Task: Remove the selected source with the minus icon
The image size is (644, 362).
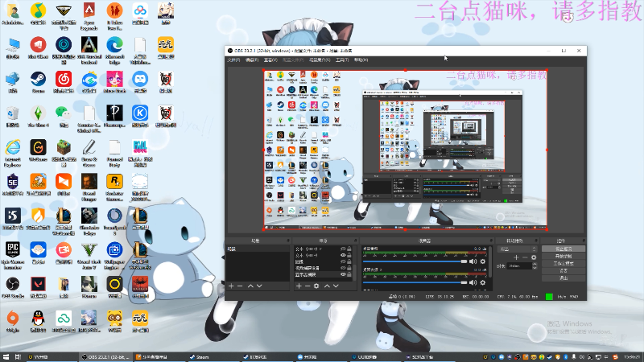Action: [x=308, y=286]
